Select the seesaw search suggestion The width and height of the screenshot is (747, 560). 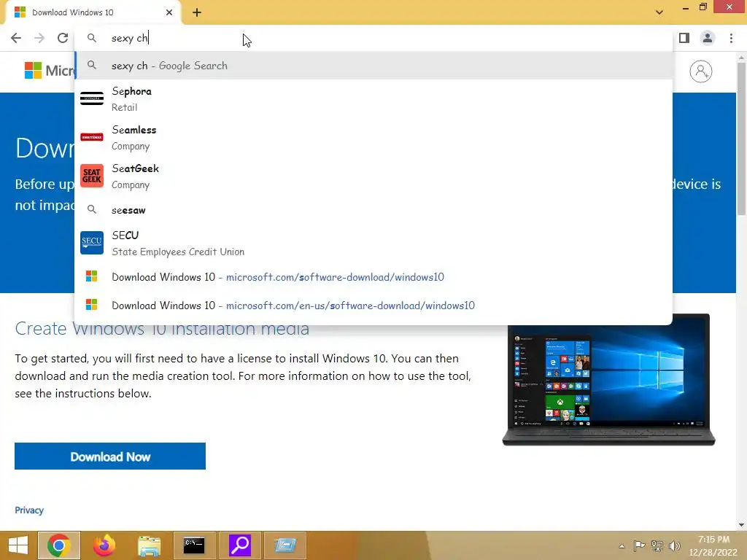[373, 210]
